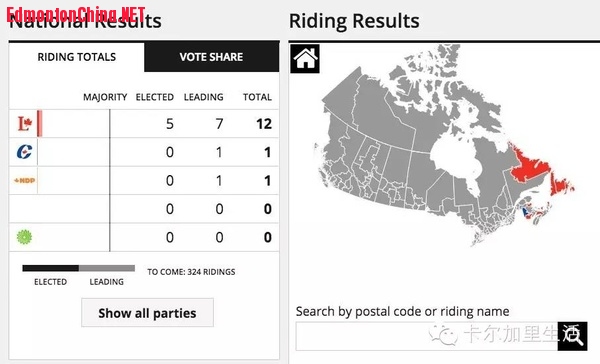Click the home icon on the riding map
This screenshot has width=600, height=364.
point(305,59)
